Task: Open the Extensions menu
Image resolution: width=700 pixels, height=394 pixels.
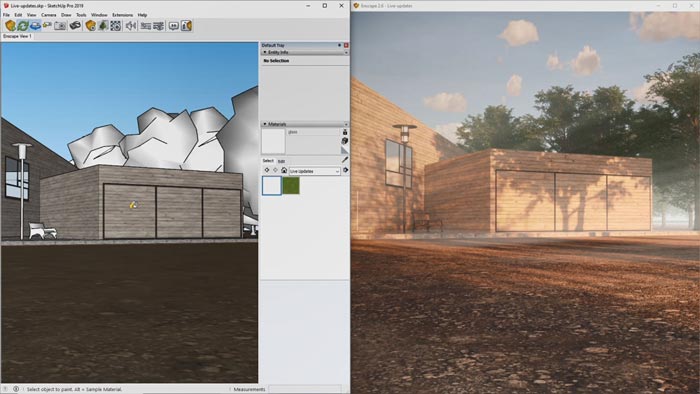Action: 122,15
